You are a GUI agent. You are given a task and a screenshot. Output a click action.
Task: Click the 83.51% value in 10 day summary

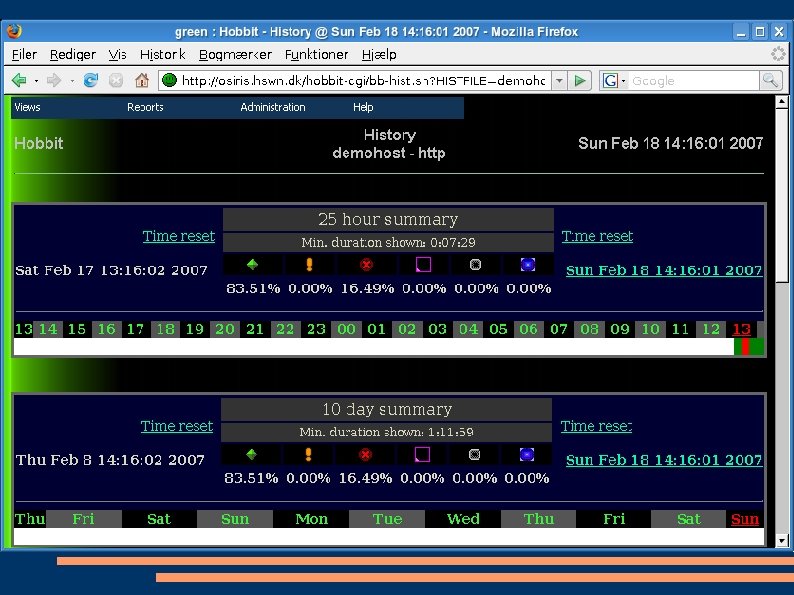251,478
